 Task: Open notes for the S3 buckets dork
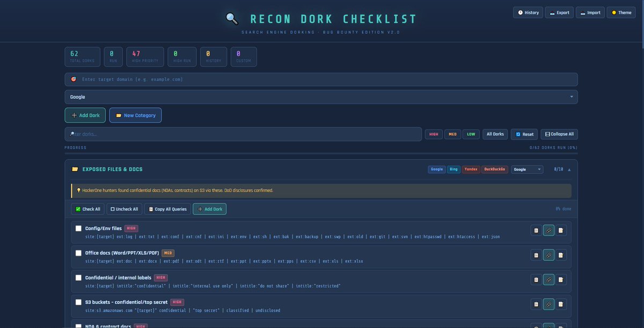coord(561,304)
